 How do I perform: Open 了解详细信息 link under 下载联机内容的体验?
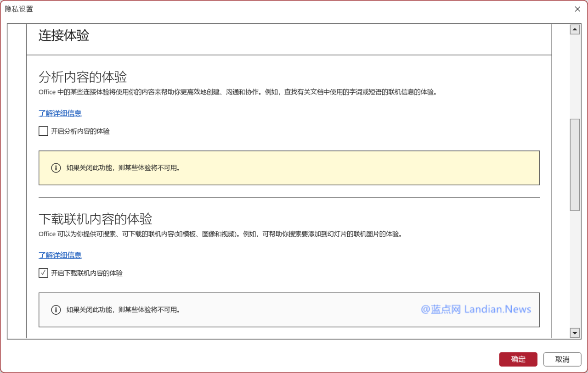click(x=60, y=255)
